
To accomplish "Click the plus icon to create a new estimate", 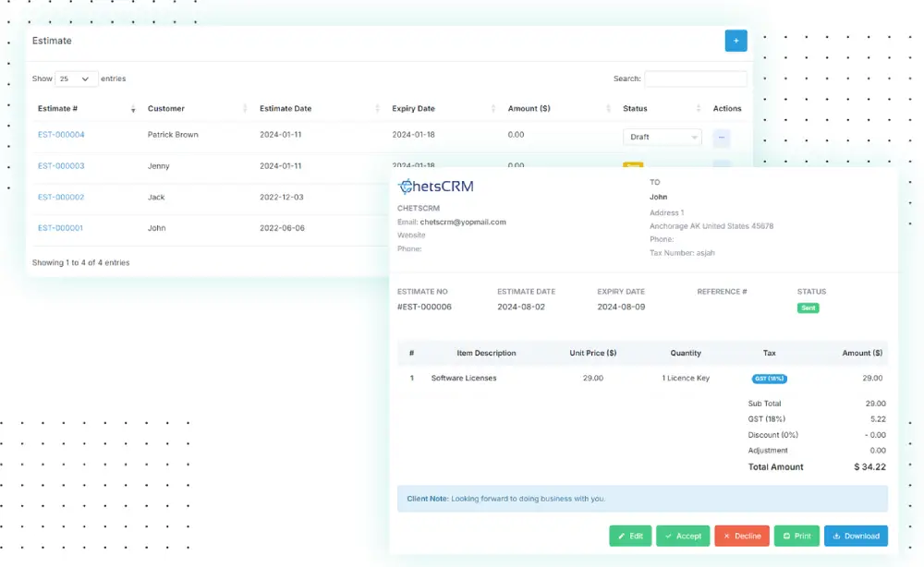I will [x=736, y=41].
